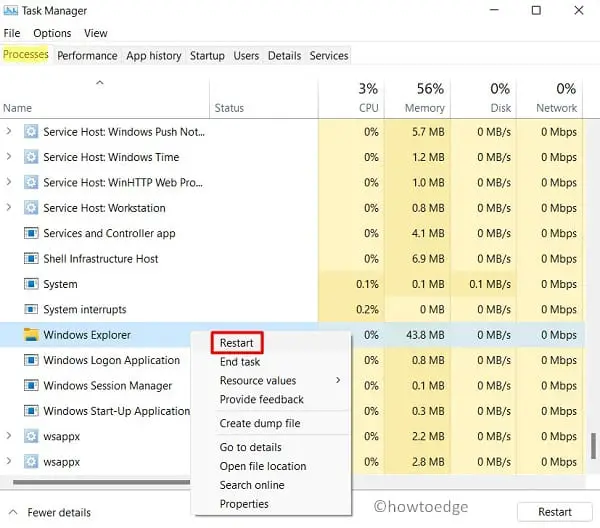Image resolution: width=600 pixels, height=528 pixels.
Task: Click the Windows Explorer folder icon
Action: pos(30,335)
